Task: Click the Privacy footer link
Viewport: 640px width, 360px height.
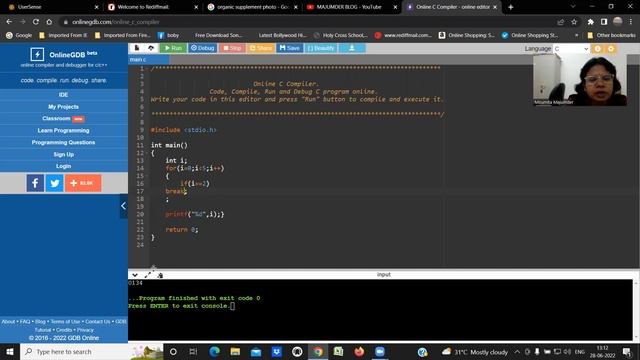Action: (x=85, y=330)
